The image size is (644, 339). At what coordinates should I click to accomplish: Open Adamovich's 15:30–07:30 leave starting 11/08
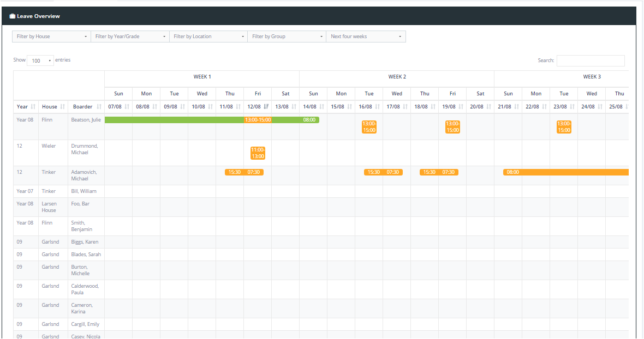coord(244,172)
